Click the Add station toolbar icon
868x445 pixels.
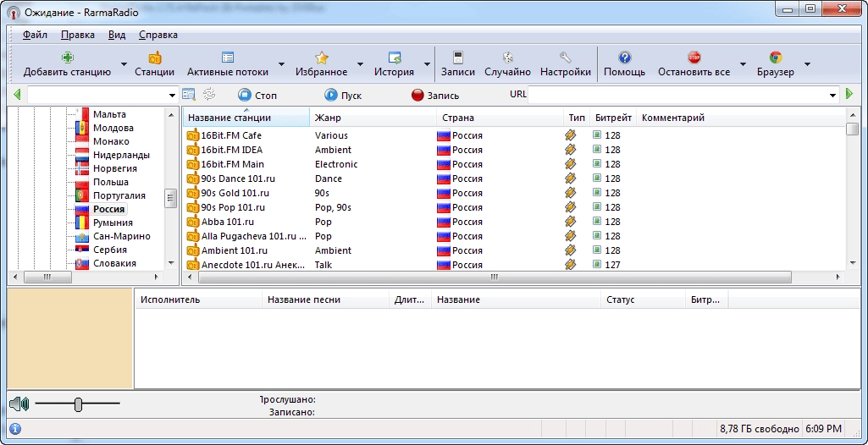[x=67, y=58]
